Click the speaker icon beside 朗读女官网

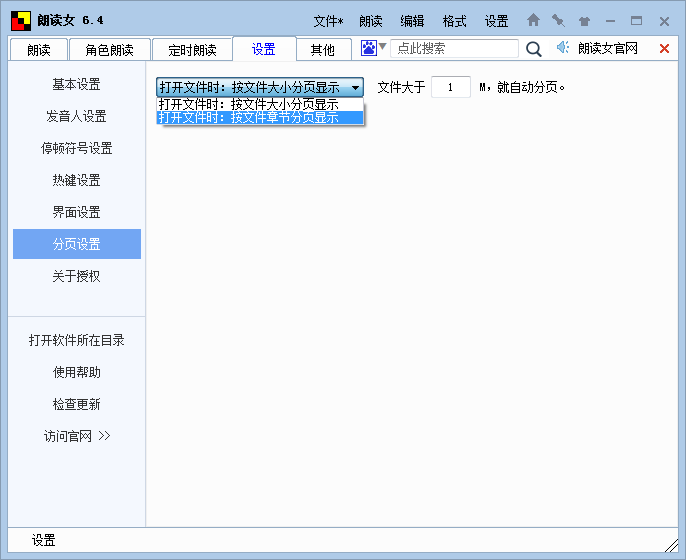[563, 47]
